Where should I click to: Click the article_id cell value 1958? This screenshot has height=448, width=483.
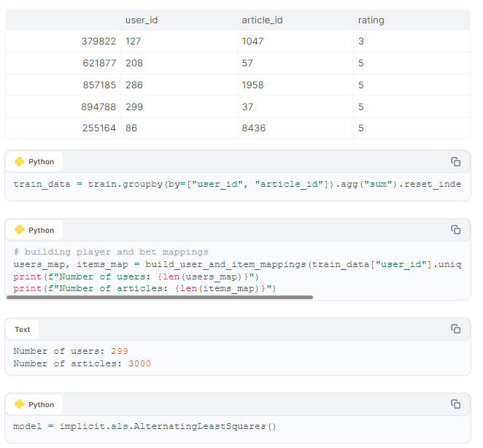252,85
